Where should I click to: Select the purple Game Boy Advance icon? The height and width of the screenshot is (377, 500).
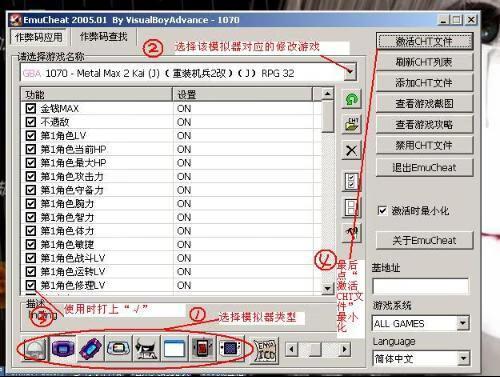tap(62, 349)
